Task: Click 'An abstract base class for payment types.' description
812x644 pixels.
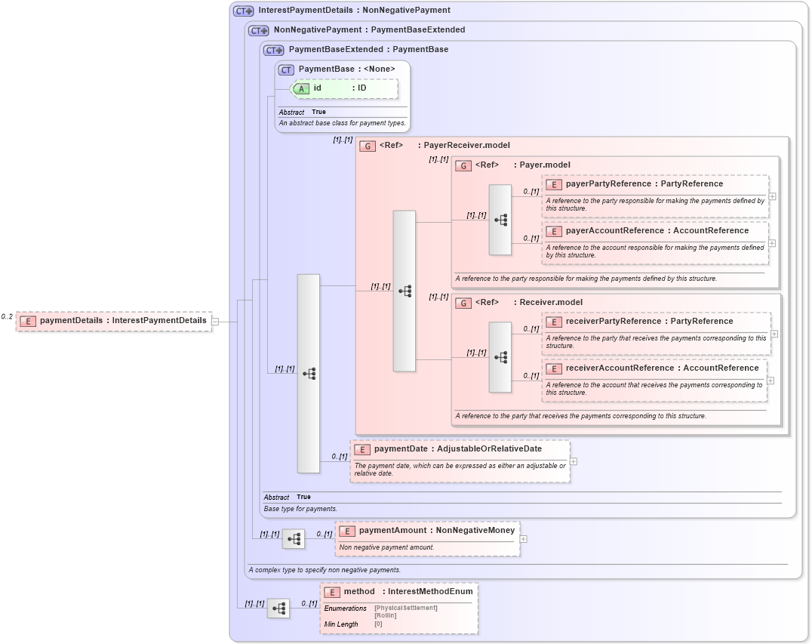Action: click(x=343, y=123)
